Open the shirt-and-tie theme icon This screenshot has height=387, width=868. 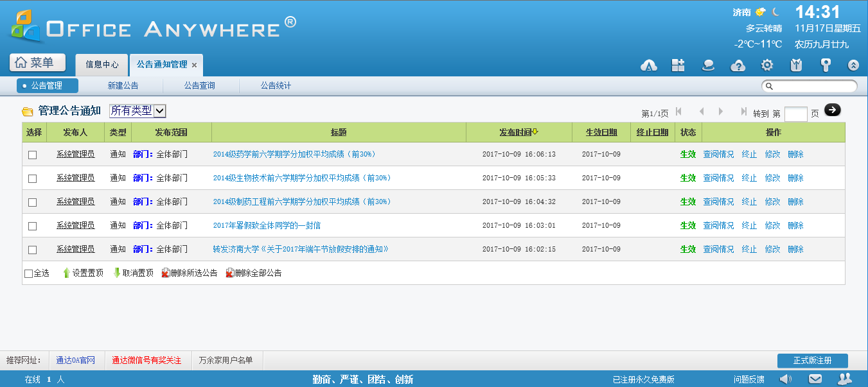pos(796,65)
